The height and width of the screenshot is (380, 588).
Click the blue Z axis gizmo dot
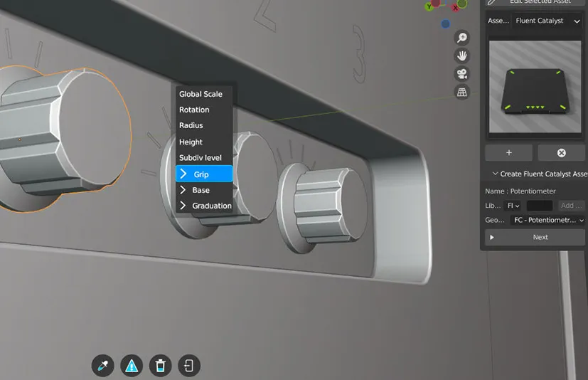click(x=446, y=23)
